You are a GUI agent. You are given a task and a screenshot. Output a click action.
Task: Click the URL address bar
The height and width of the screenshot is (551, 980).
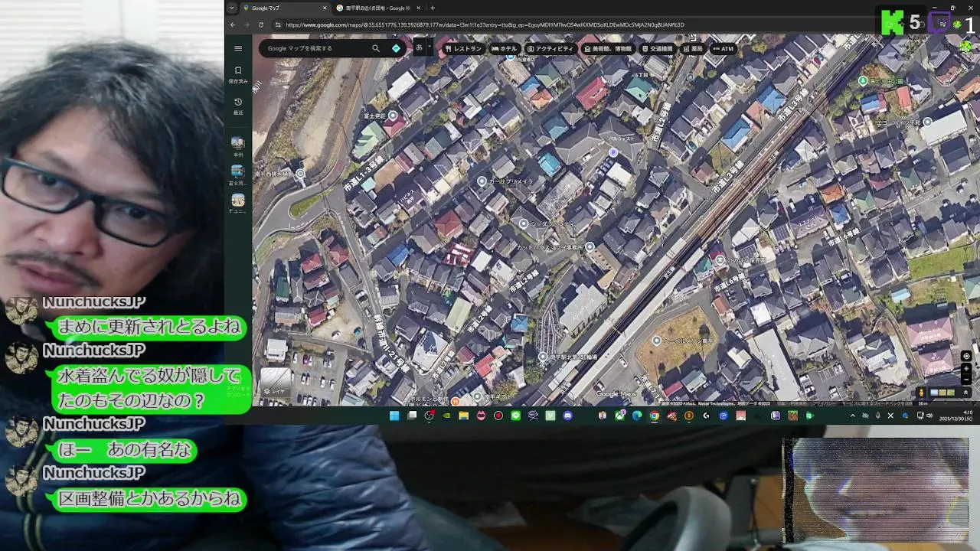click(x=485, y=24)
